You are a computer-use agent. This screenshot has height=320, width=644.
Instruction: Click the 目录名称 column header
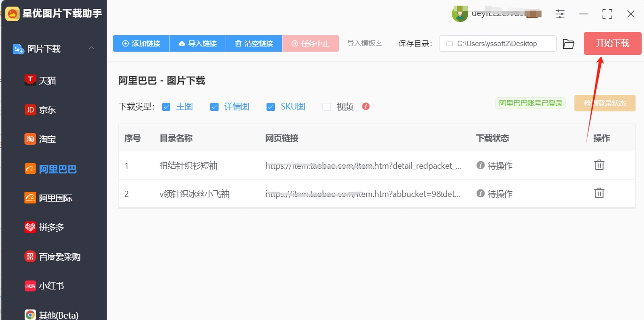coord(176,138)
